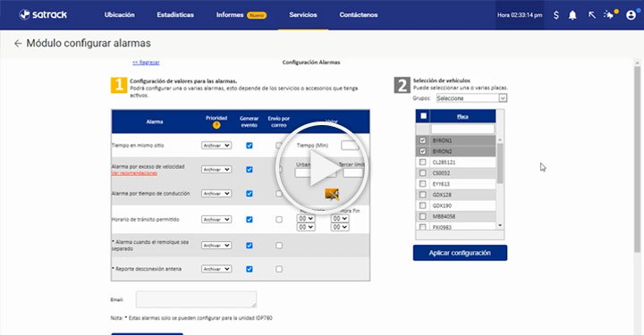Viewport: 644px width, 335px height.
Task: Uncheck vehicle BYRON1
Action: pyautogui.click(x=422, y=140)
